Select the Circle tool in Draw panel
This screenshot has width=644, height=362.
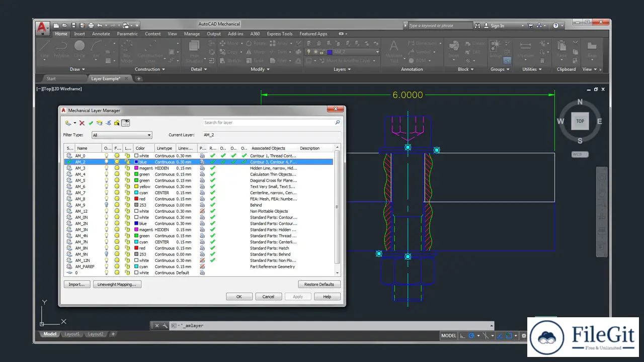[x=79, y=48]
